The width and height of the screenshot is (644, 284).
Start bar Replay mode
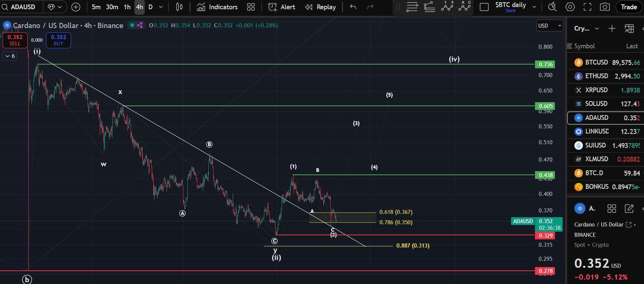[x=321, y=7]
